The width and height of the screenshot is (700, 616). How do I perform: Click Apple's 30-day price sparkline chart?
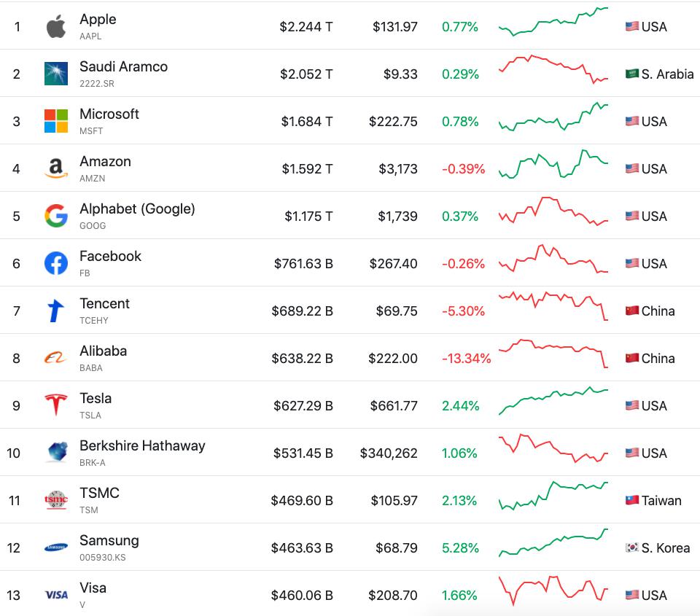pos(553,22)
